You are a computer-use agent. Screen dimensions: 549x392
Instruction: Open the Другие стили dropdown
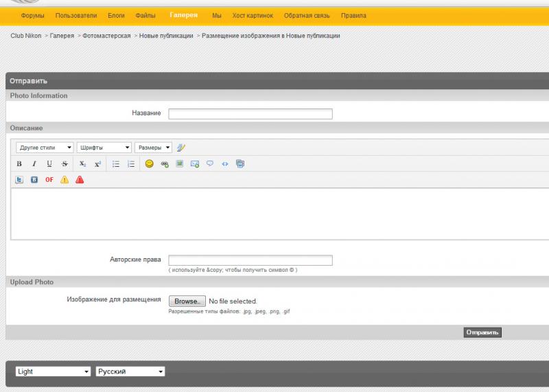tap(45, 148)
